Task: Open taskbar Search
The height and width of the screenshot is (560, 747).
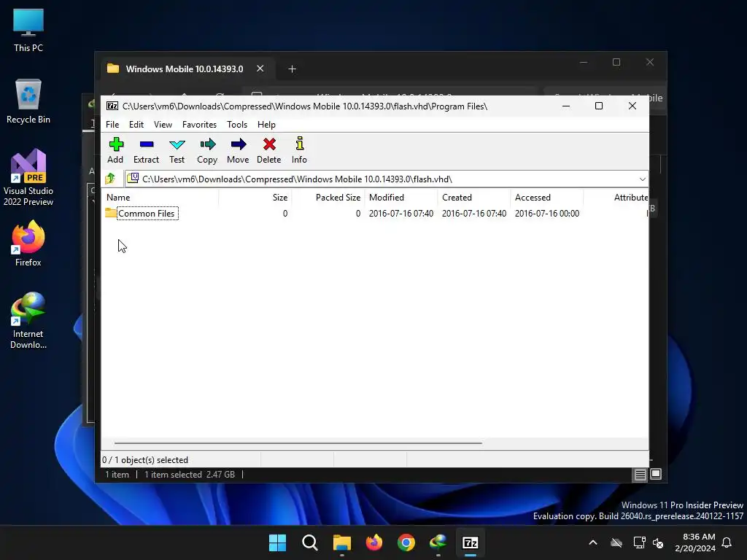Action: (x=309, y=542)
